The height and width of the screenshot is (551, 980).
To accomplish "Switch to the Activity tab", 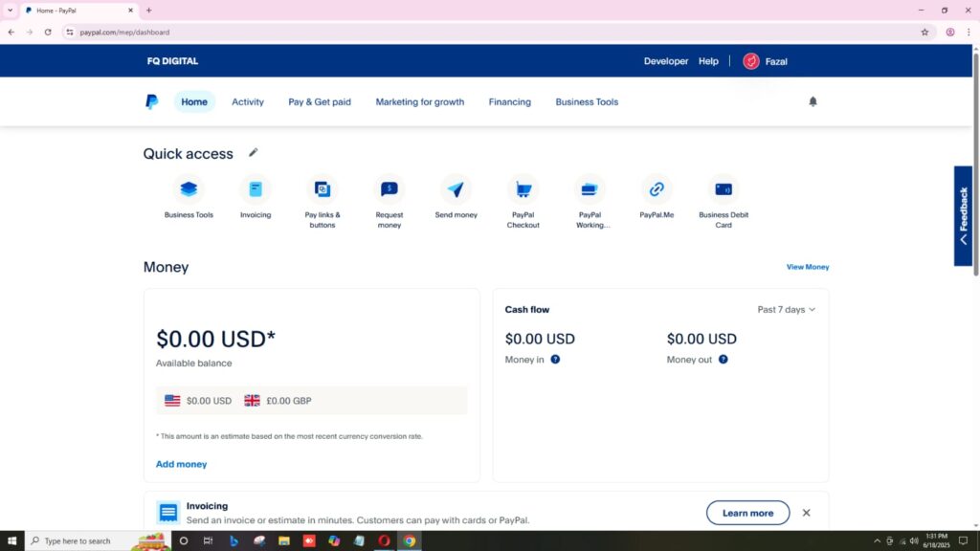I will click(x=248, y=102).
